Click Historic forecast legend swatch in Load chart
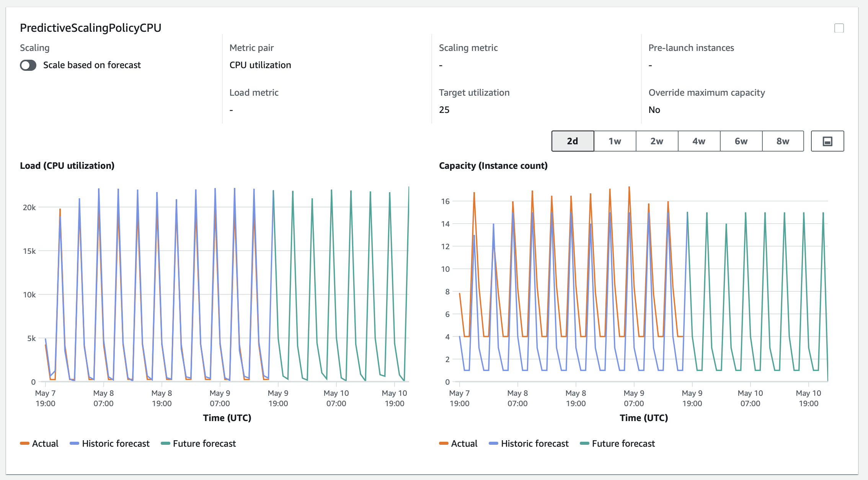868x480 pixels. pyautogui.click(x=75, y=443)
